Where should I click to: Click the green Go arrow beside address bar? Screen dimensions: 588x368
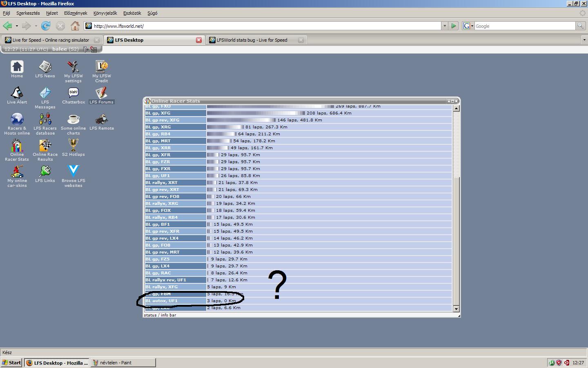(x=454, y=26)
